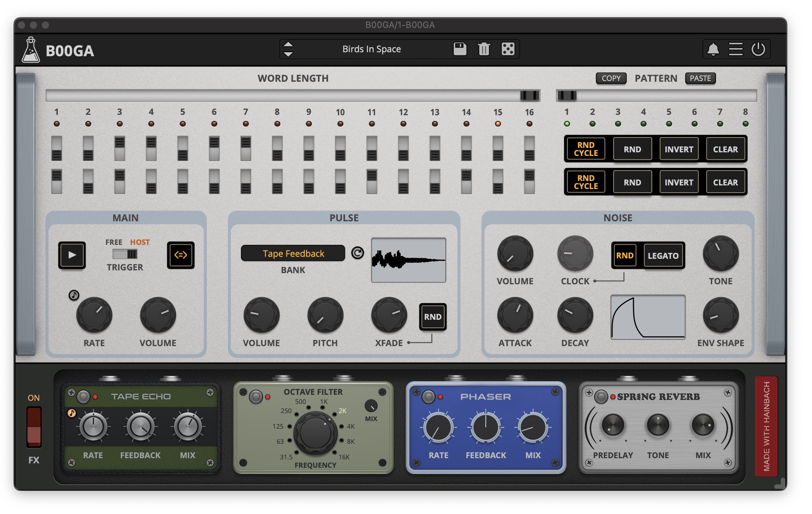This screenshot has width=812, height=514.
Task: Click the COPY pattern button
Action: coord(611,78)
